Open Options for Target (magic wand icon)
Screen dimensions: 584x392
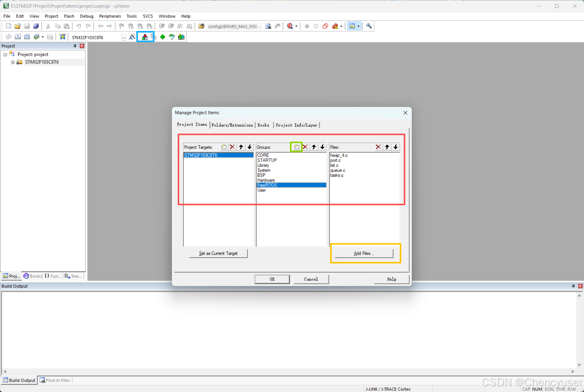[x=132, y=37]
